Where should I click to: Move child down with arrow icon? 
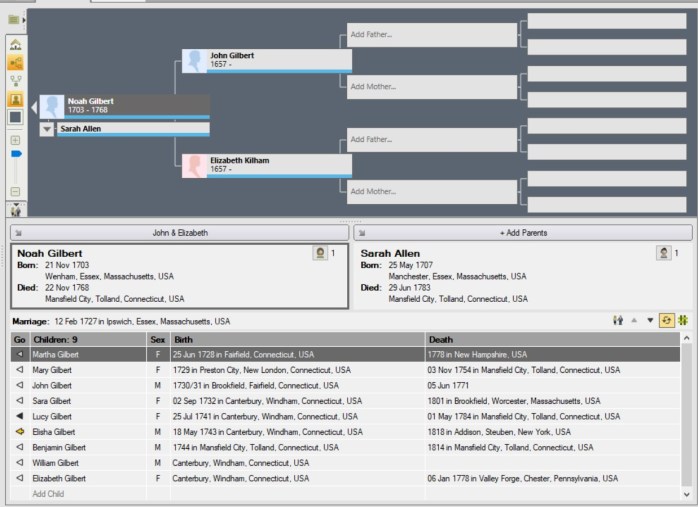(650, 321)
